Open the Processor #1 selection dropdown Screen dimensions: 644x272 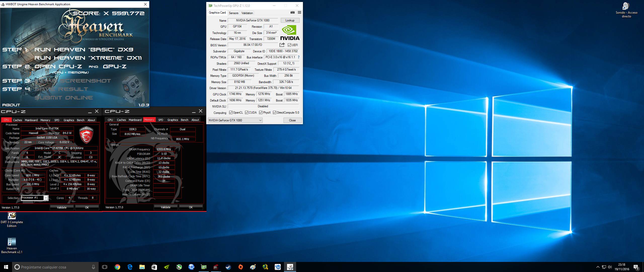click(34, 198)
